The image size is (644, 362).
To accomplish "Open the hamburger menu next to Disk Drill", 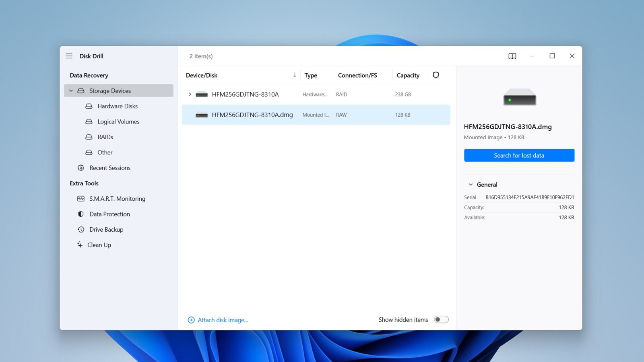I will point(69,56).
